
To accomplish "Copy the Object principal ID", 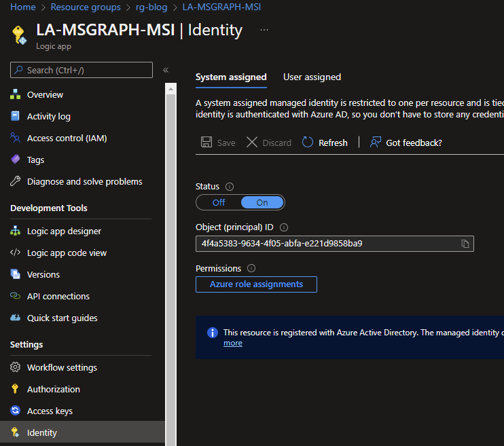I will pyautogui.click(x=465, y=244).
